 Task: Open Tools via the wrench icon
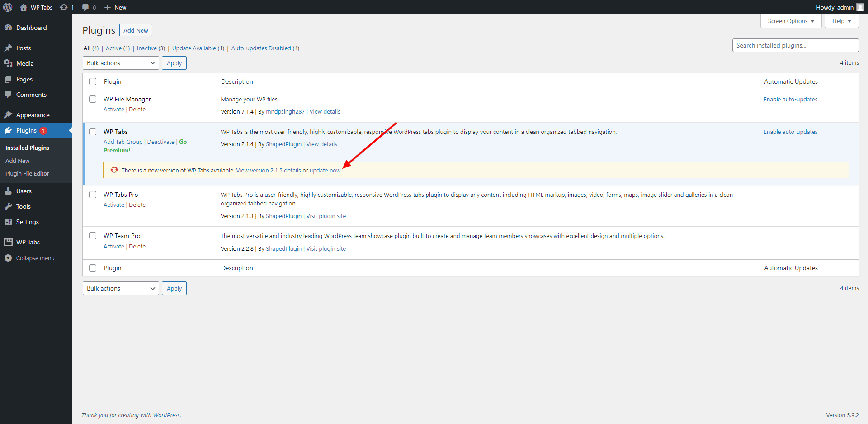pos(8,206)
